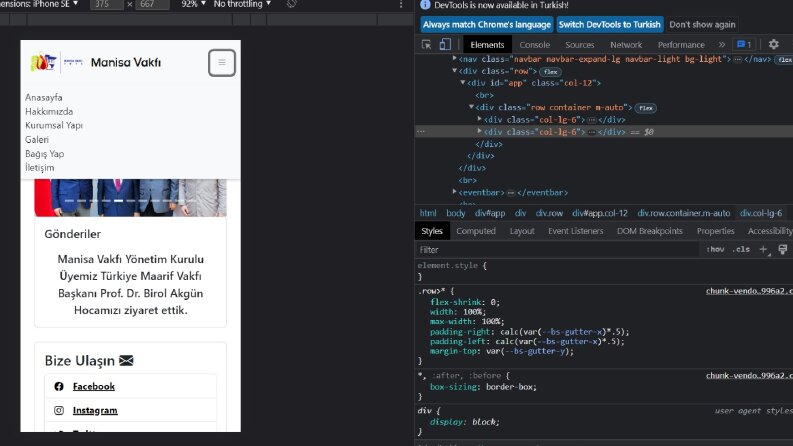
Task: Click Switch DevTools to Turkish button
Action: (609, 24)
